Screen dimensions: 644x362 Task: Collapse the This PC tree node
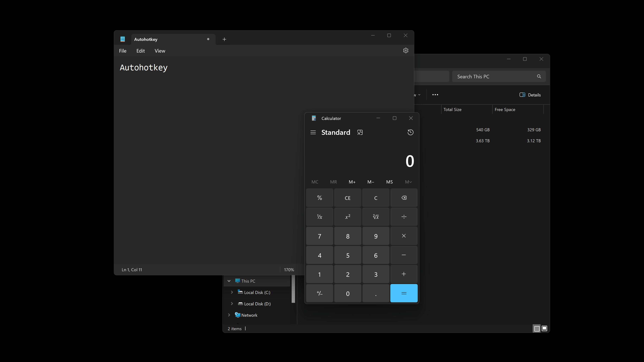tap(229, 281)
